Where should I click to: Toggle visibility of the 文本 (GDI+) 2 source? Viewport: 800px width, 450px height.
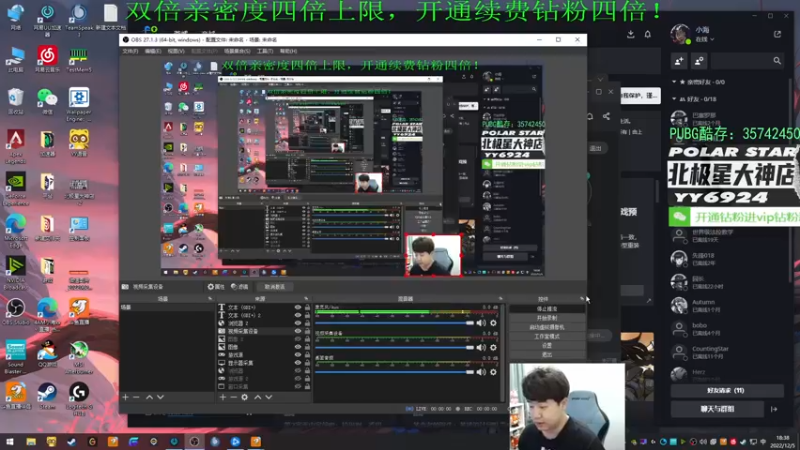coord(297,315)
